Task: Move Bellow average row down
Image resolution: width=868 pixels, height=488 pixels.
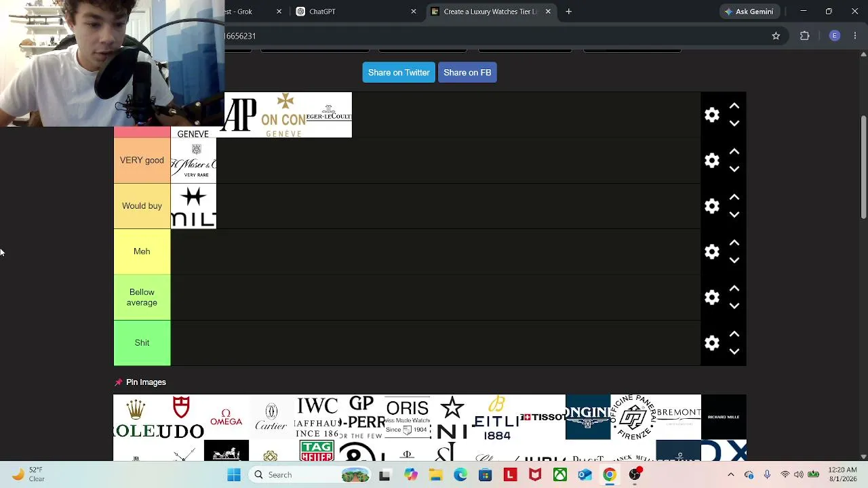Action: (x=734, y=306)
